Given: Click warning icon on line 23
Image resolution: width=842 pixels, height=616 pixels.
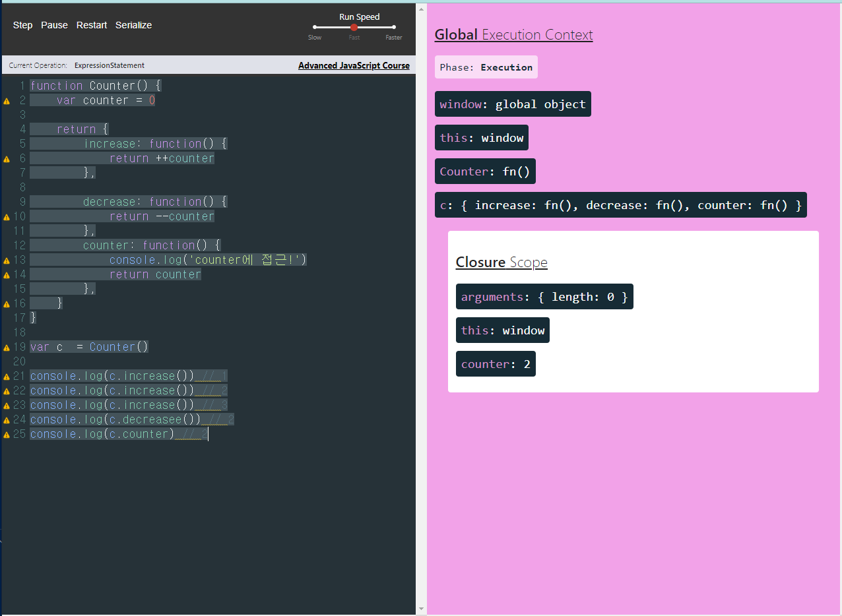Looking at the screenshot, I should click(x=7, y=406).
